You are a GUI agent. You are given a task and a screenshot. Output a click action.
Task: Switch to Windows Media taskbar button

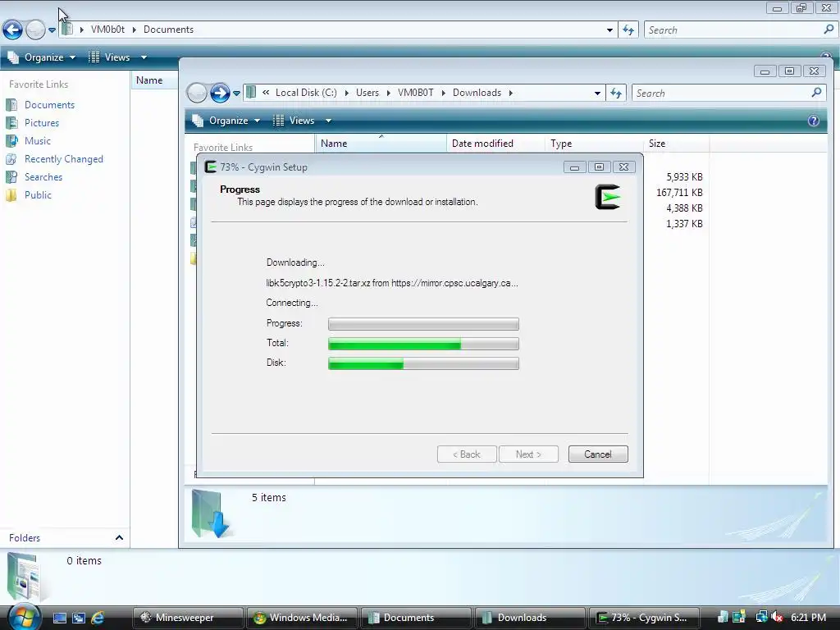303,618
